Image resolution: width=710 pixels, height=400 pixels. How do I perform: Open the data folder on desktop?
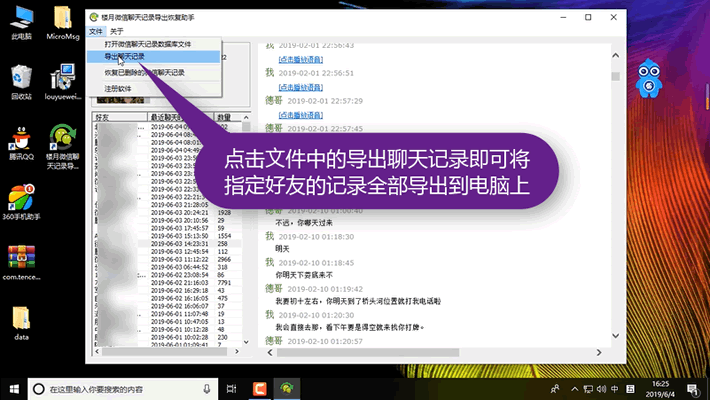point(21,323)
